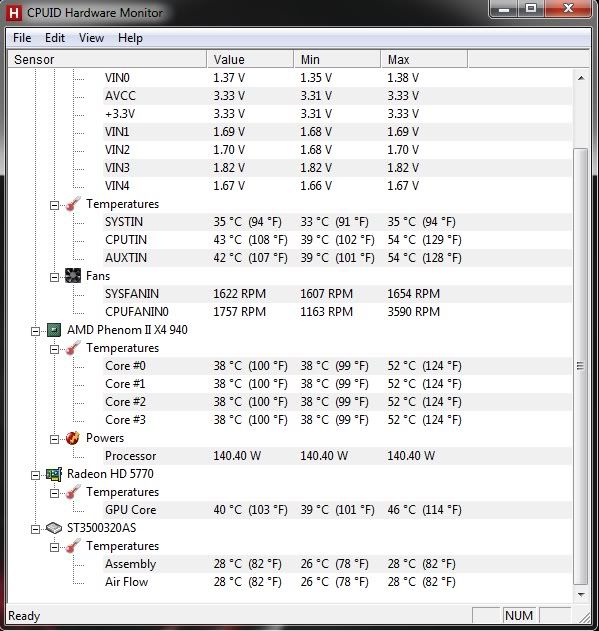Screen dimensions: 599x631
Task: Click the Value column header
Action: point(250,60)
